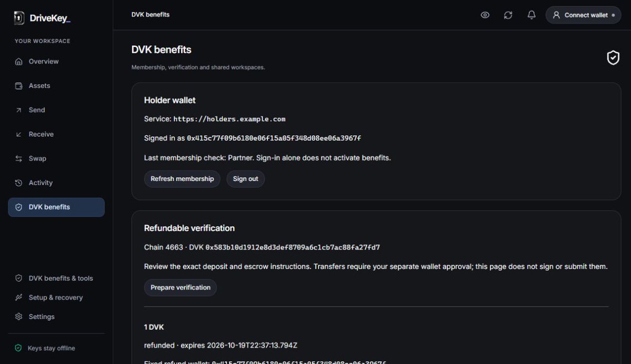Open Activity history

point(56,183)
